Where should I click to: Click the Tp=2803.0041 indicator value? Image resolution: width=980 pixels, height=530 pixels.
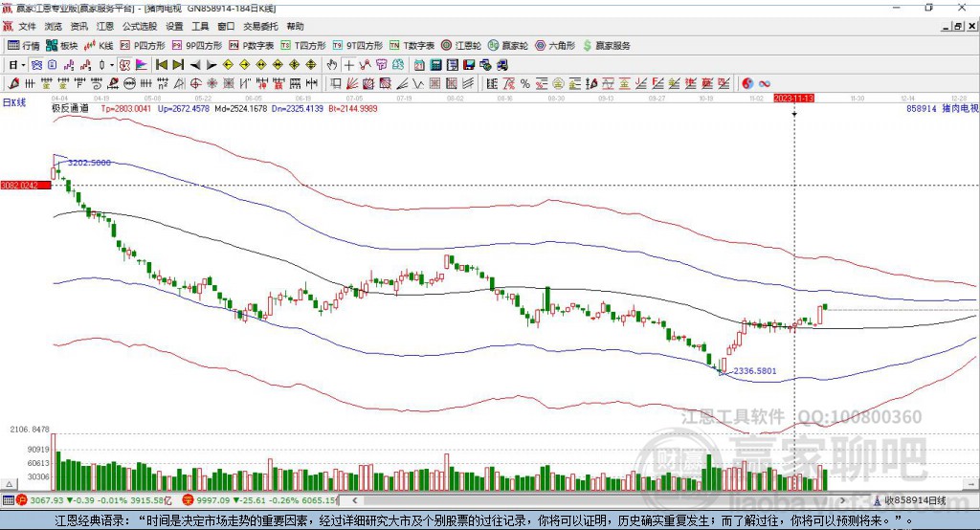click(x=126, y=108)
